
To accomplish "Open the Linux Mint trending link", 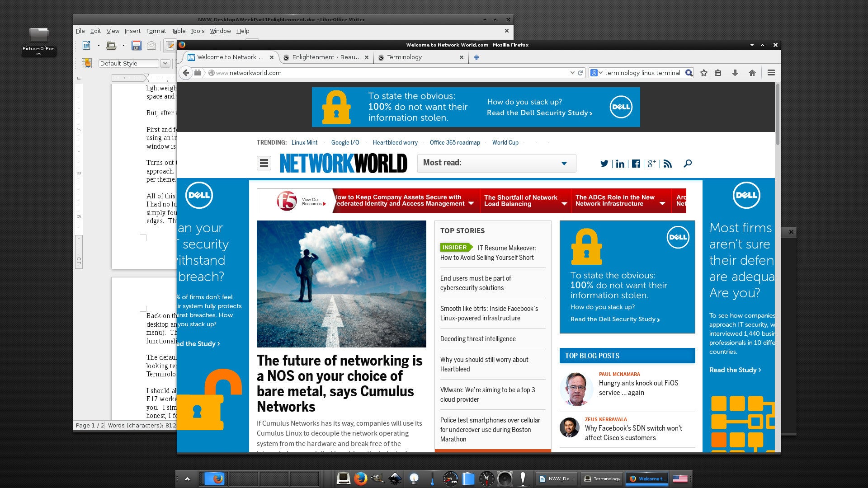I will click(x=304, y=143).
